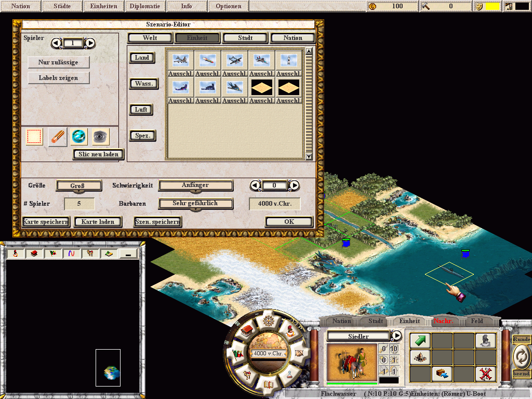Image resolution: width=532 pixels, height=399 pixels.
Task: Open the Sehr gefährlich barbarians selector
Action: tap(196, 204)
